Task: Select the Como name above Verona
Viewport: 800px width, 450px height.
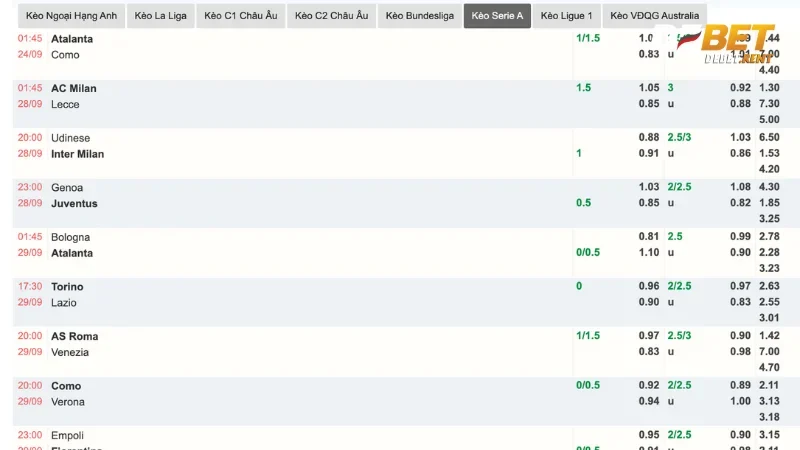Action: pyautogui.click(x=66, y=385)
